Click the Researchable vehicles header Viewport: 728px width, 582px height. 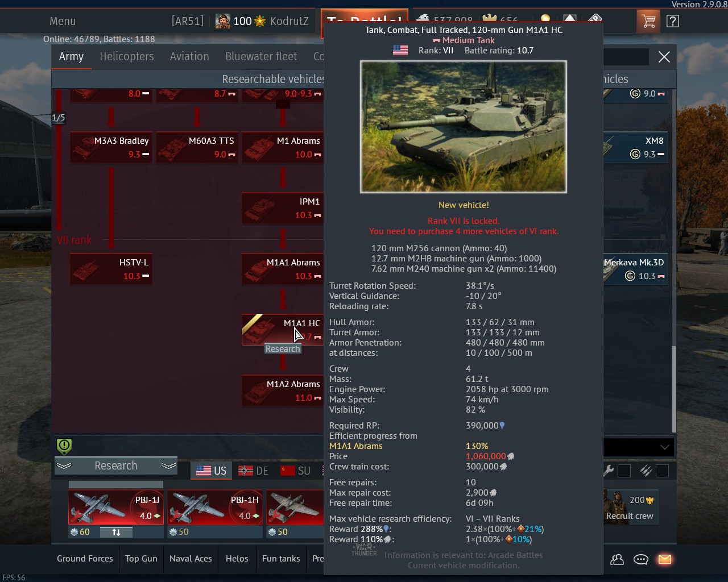coord(273,79)
